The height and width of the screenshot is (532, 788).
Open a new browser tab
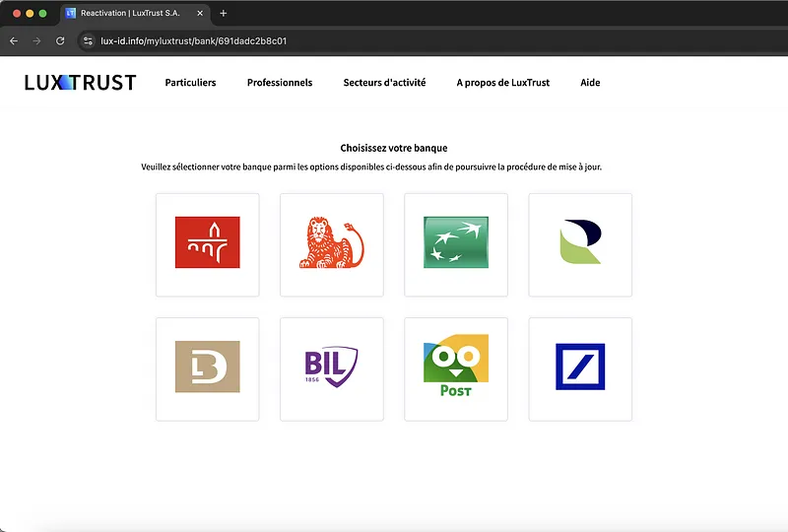click(224, 14)
